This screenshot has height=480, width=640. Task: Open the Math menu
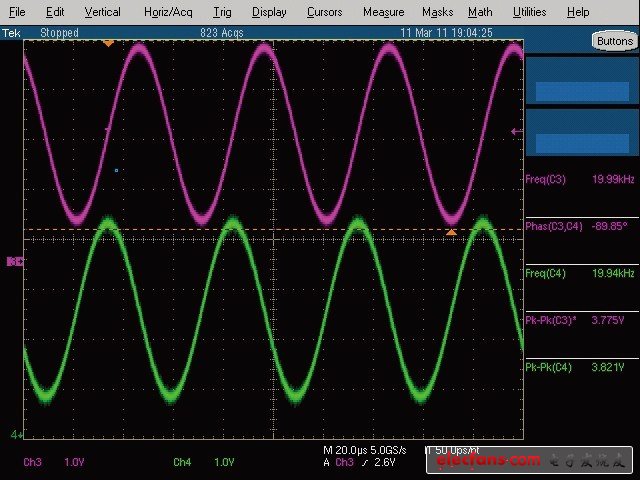[x=480, y=12]
